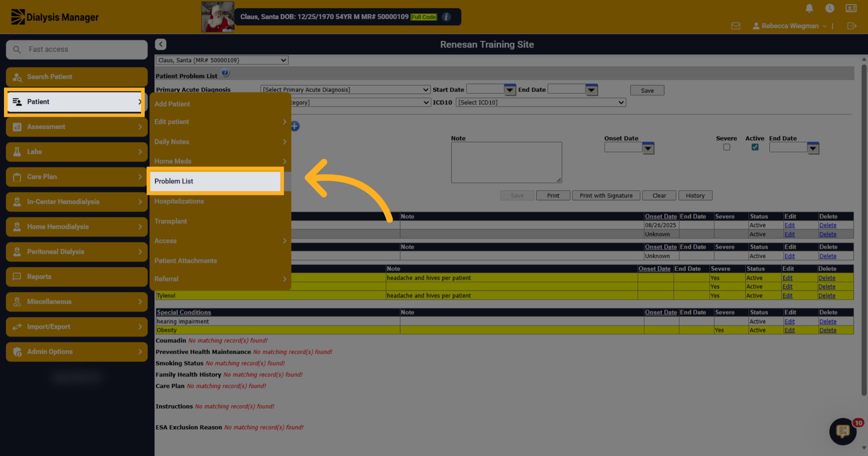Expand Rebecca Wiegman user menu
This screenshot has height=456, width=868.
pos(790,26)
